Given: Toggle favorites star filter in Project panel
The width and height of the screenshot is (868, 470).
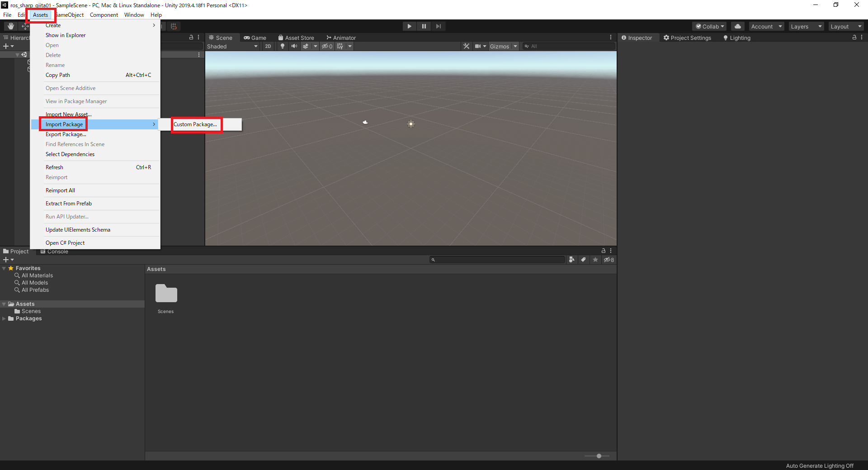Looking at the screenshot, I should (x=595, y=260).
